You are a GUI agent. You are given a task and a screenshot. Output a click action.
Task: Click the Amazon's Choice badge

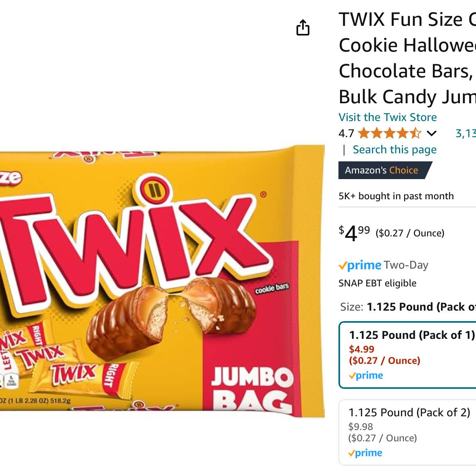pos(384,170)
